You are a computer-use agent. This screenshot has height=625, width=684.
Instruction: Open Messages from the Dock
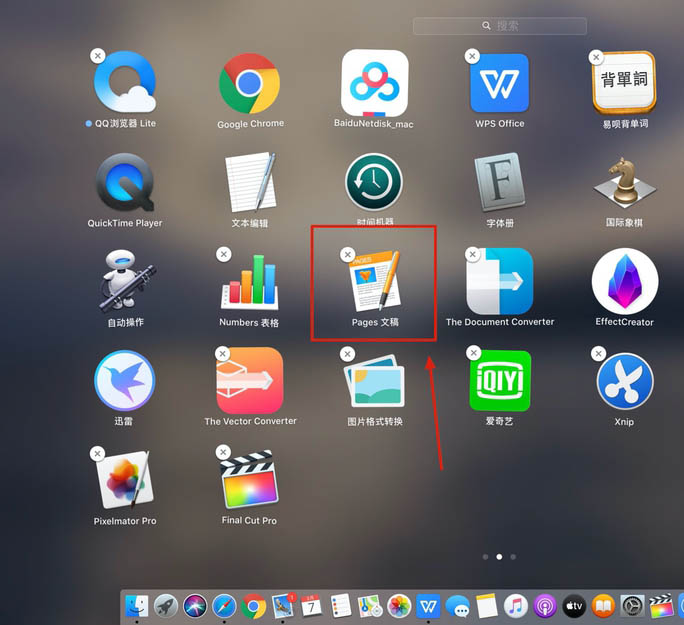pyautogui.click(x=458, y=606)
